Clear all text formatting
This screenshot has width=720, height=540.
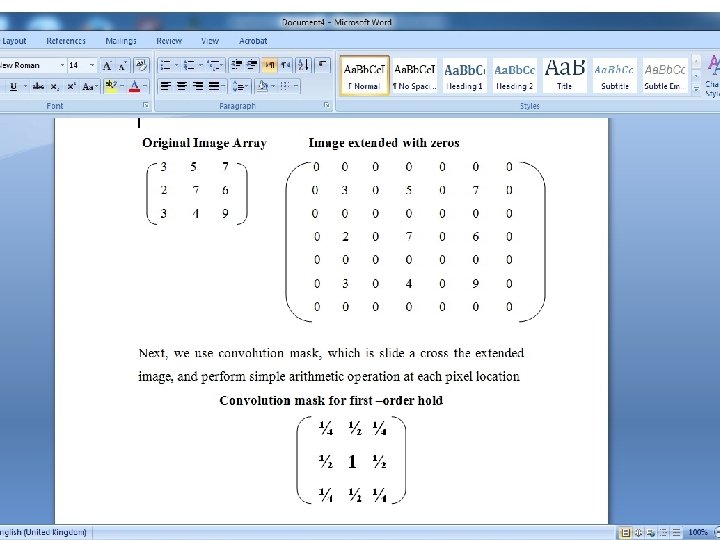pyautogui.click(x=141, y=66)
